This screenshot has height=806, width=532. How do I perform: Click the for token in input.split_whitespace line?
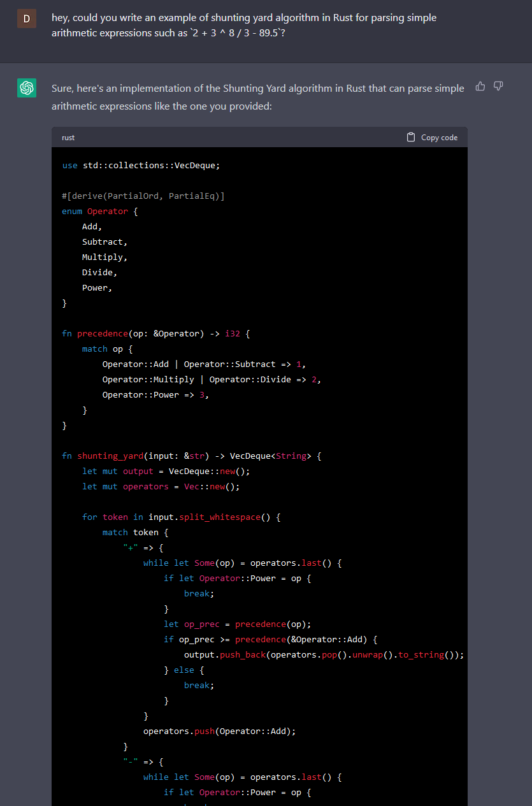(x=182, y=517)
